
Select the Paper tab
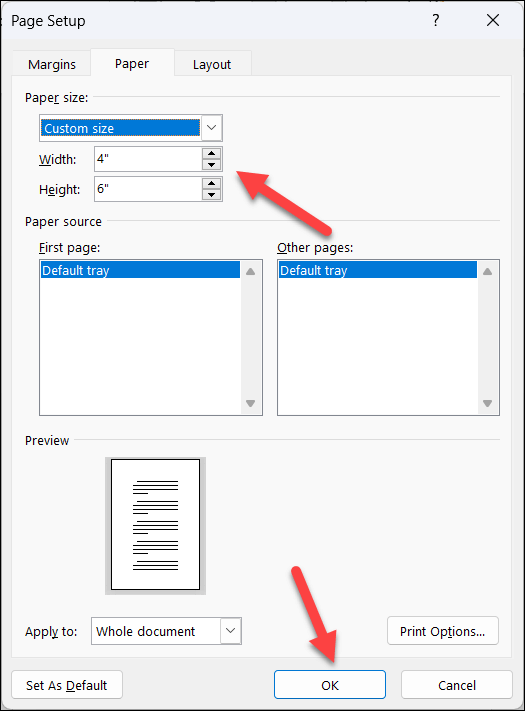coord(132,63)
